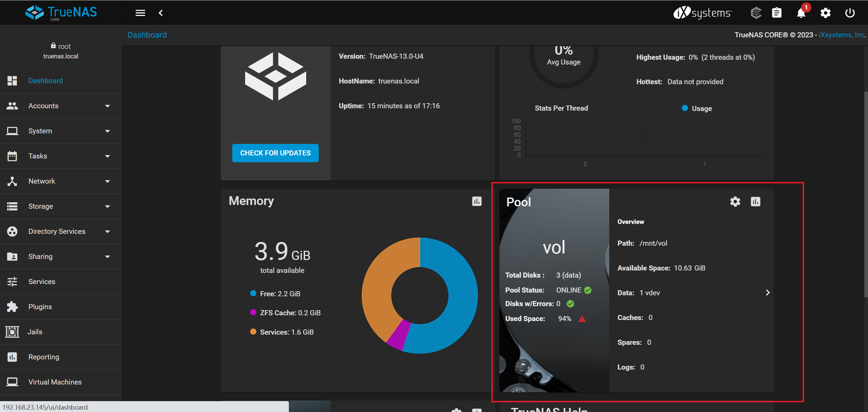
Task: Collapse sidebar with left chevron
Action: (161, 13)
